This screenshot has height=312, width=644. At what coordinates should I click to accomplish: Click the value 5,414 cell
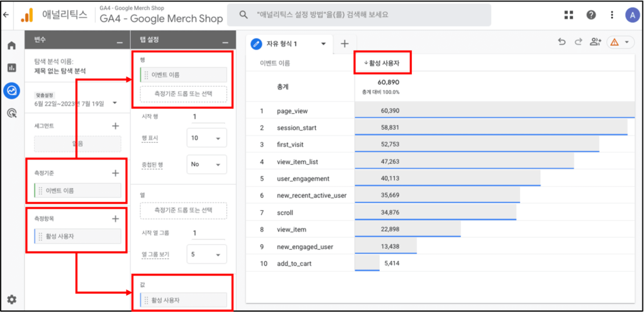pos(391,264)
